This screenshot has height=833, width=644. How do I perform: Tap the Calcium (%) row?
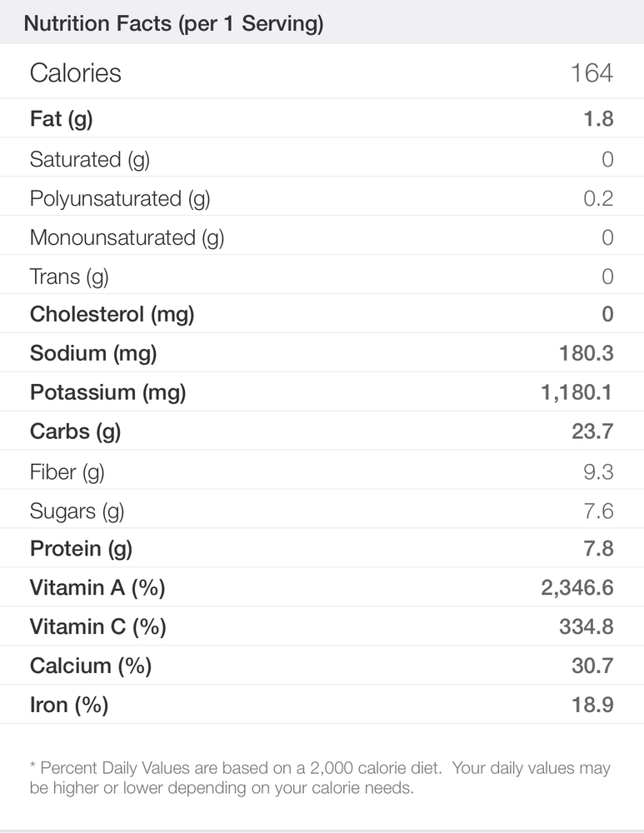pos(322,665)
